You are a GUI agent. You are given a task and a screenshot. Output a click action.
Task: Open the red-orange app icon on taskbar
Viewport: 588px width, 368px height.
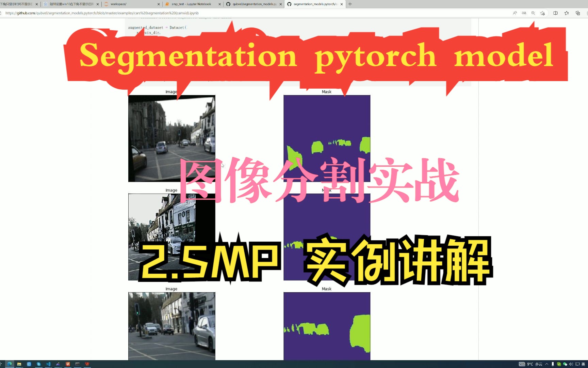point(68,364)
